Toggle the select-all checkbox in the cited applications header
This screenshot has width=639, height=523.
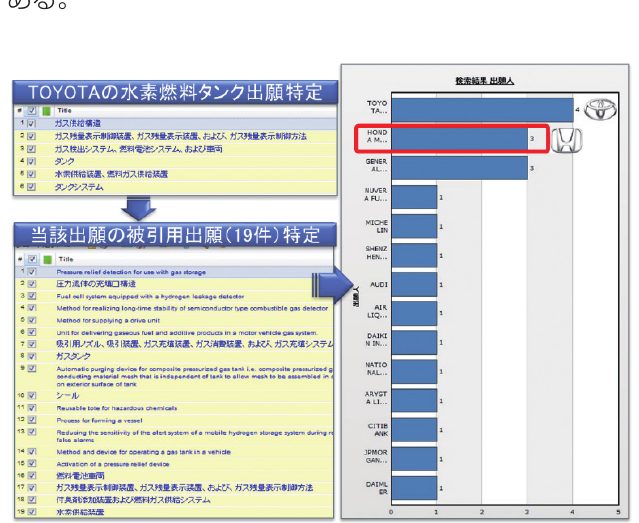click(x=32, y=259)
